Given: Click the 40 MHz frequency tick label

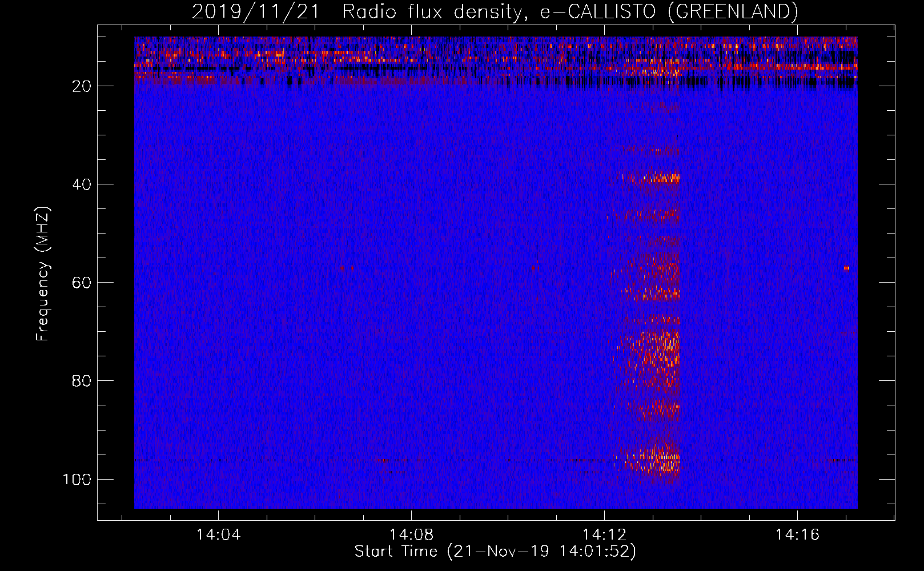Looking at the screenshot, I should pos(82,184).
